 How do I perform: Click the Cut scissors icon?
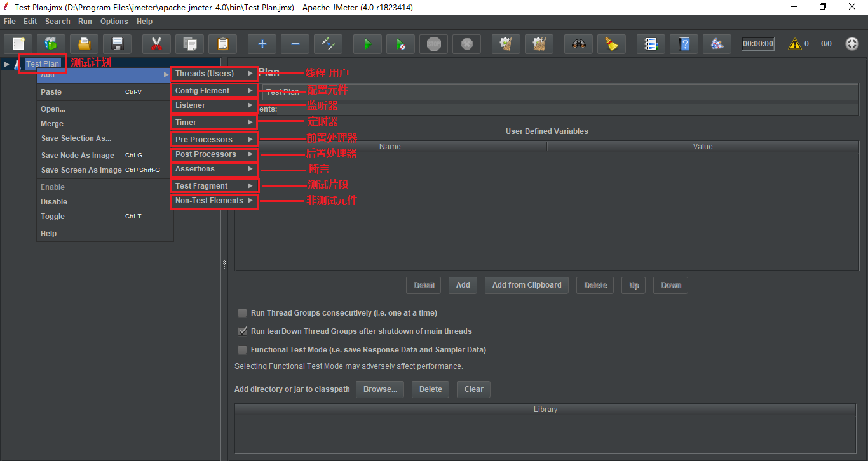156,44
